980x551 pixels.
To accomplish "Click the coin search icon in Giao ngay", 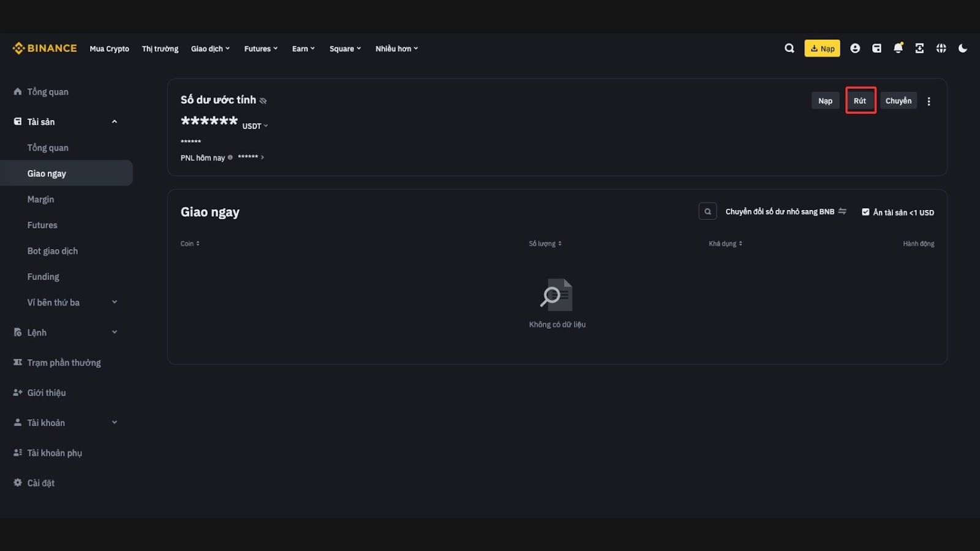I will coord(707,211).
